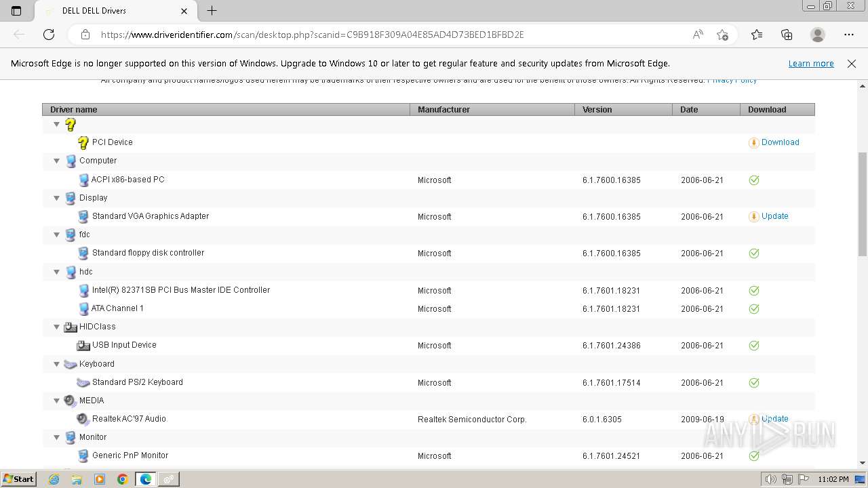The image size is (868, 488).
Task: Click the download arrow icon for PCI Device
Action: (x=753, y=142)
